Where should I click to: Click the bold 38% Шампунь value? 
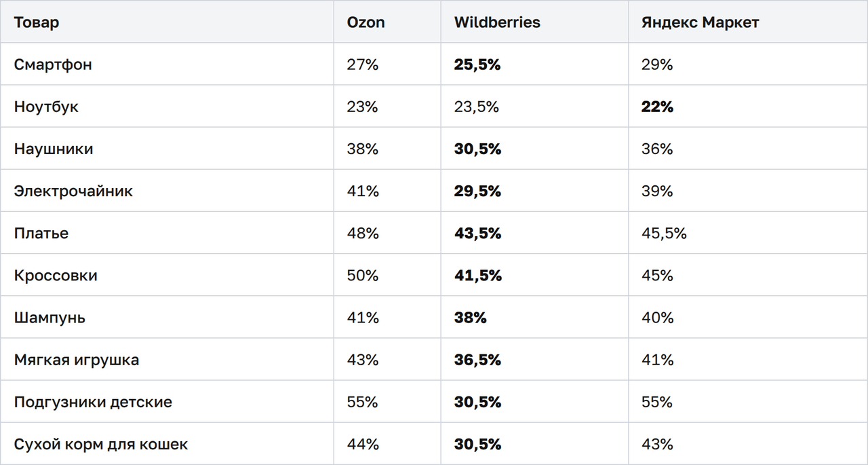pos(470,317)
